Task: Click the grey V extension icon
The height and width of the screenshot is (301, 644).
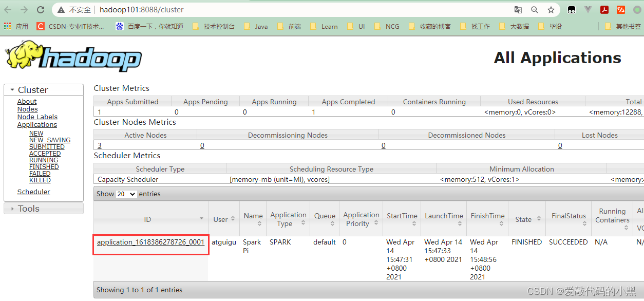Action: tap(589, 10)
